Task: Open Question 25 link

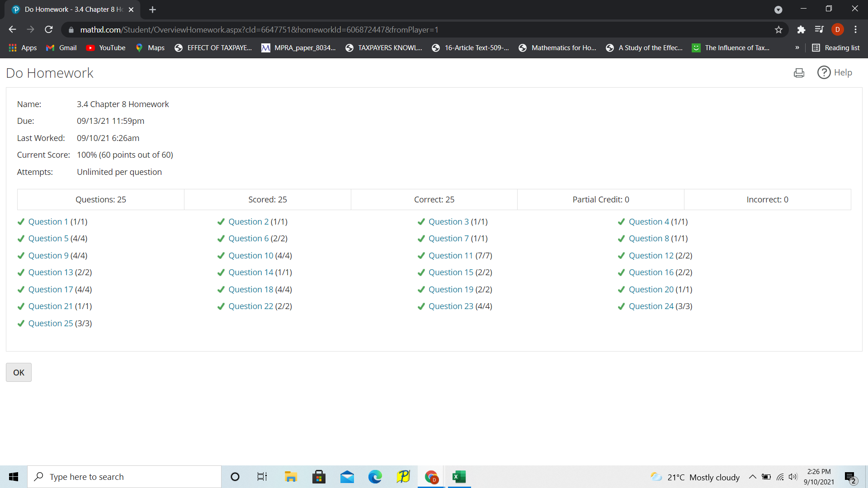Action: 50,324
